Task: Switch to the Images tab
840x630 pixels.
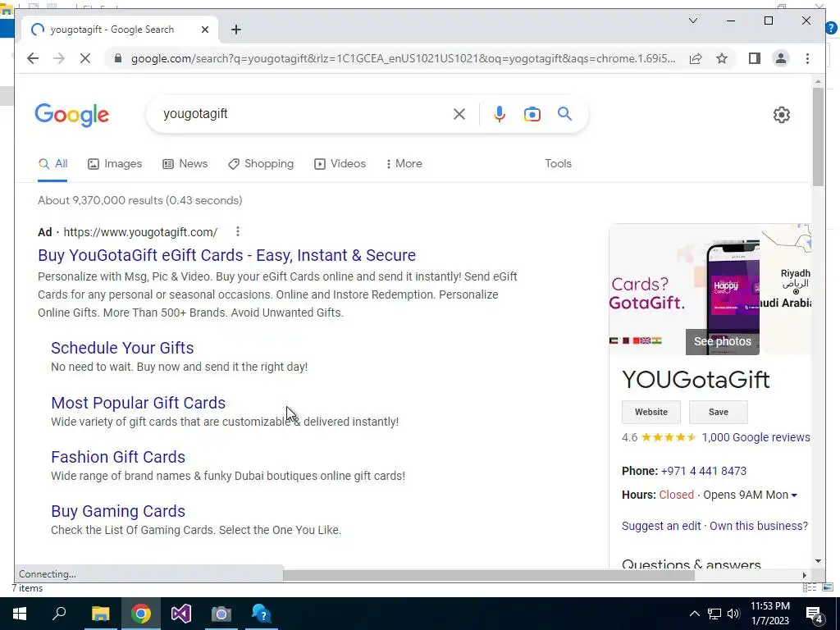Action: 115,163
